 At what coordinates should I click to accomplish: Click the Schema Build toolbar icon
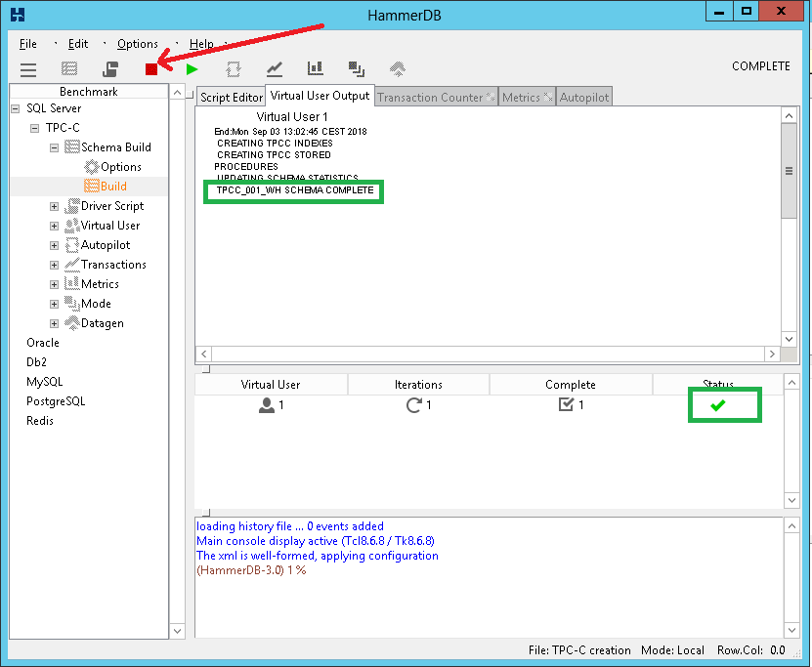click(68, 68)
